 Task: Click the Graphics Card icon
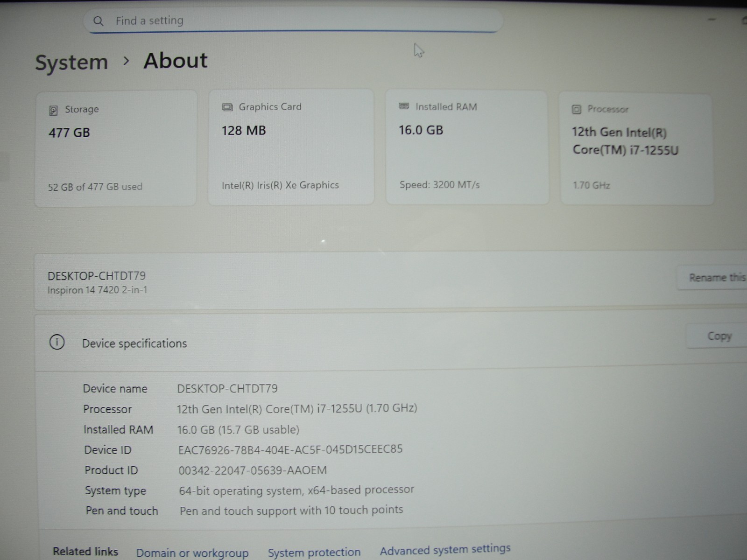227,107
